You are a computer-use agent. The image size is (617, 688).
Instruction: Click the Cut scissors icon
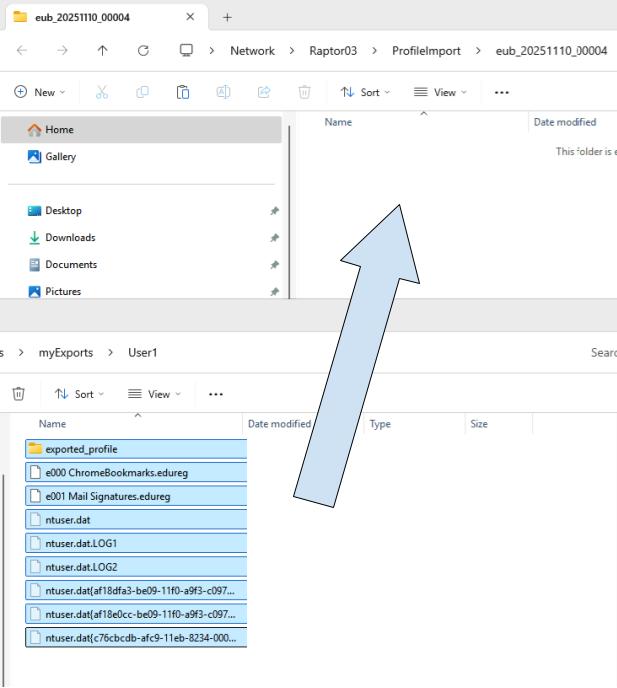pyautogui.click(x=101, y=92)
